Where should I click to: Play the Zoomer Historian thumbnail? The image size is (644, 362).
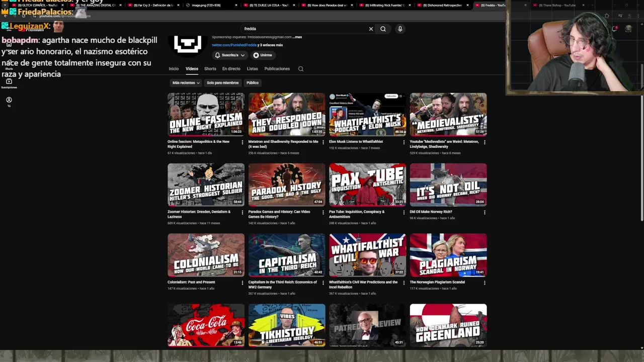coord(206,185)
